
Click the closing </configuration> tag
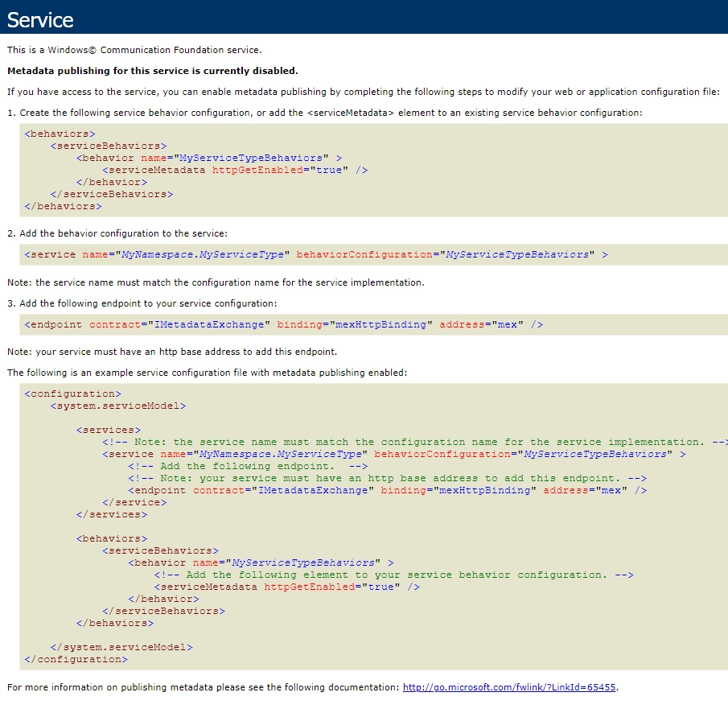[x=76, y=659]
